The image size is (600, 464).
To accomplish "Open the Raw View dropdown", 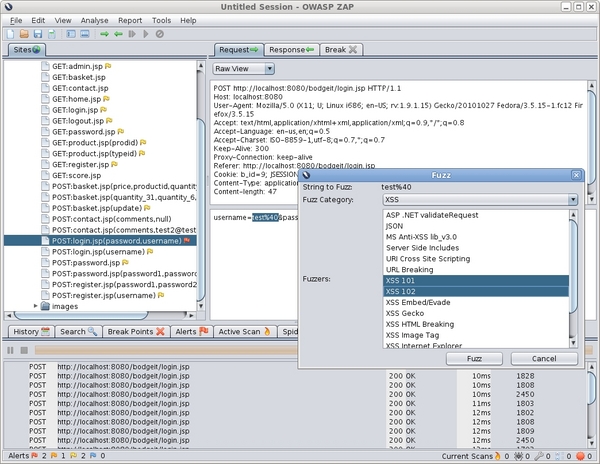I will 243,69.
